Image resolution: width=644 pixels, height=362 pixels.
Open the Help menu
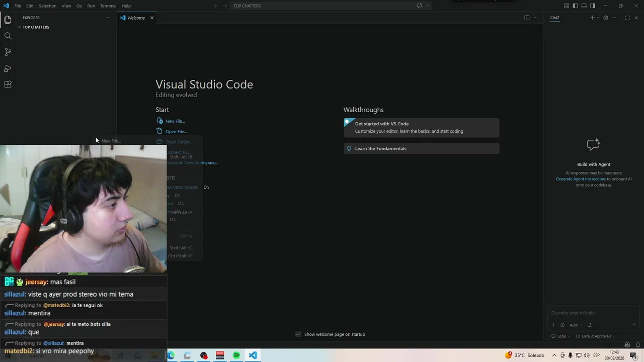(126, 6)
